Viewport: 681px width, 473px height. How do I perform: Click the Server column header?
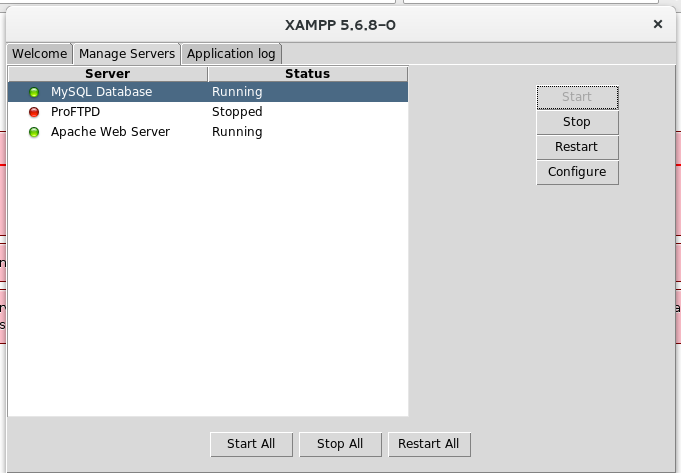[x=108, y=74]
